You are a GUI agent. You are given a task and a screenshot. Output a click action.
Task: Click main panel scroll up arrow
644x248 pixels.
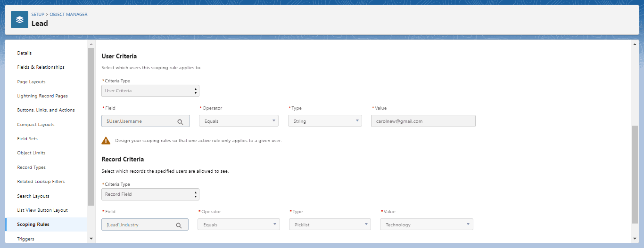pos(635,44)
